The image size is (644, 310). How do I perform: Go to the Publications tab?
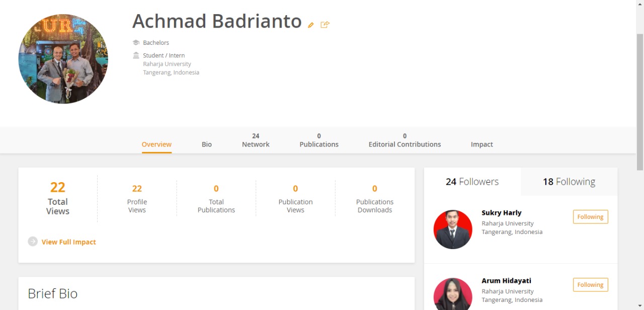319,140
